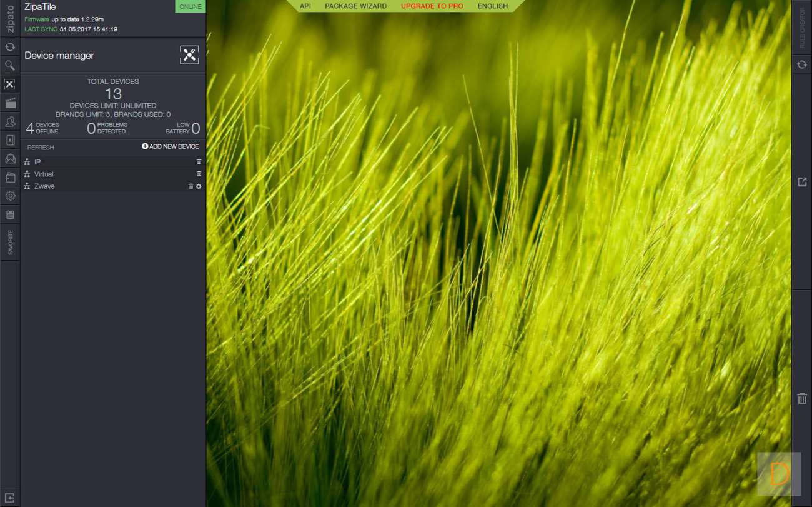
Task: Open the Favorite tab in the left sidebar
Action: (10, 243)
